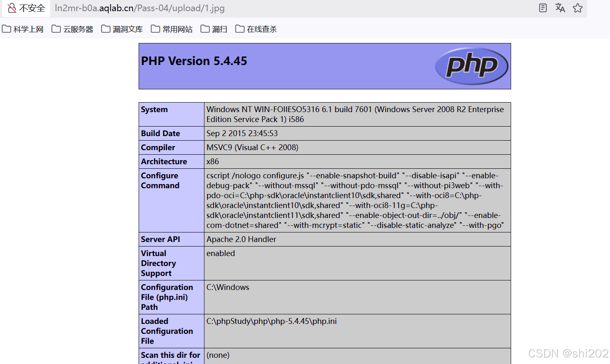
Task: Click the Apache 2.0 Handler value
Action: [x=241, y=239]
